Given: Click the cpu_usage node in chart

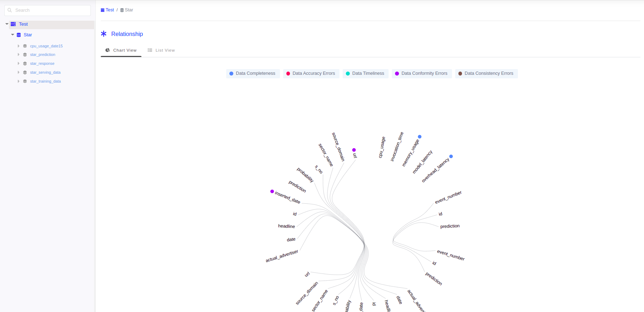Looking at the screenshot, I should (382, 147).
